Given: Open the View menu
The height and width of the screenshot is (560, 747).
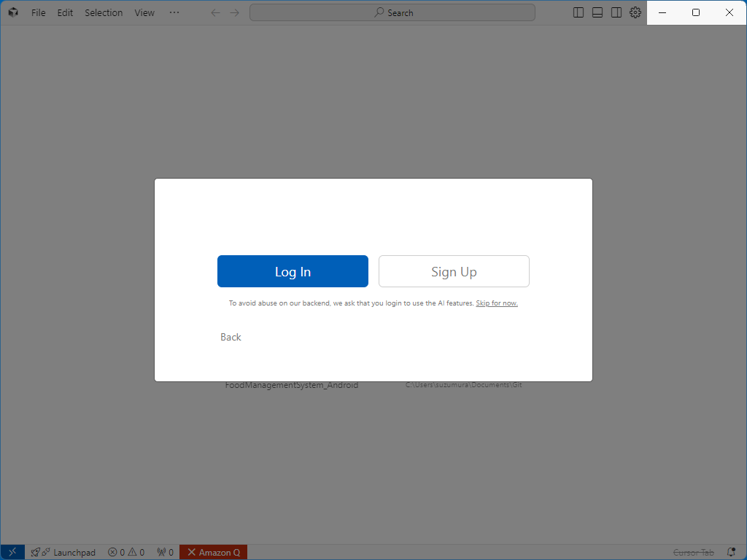Looking at the screenshot, I should point(144,12).
